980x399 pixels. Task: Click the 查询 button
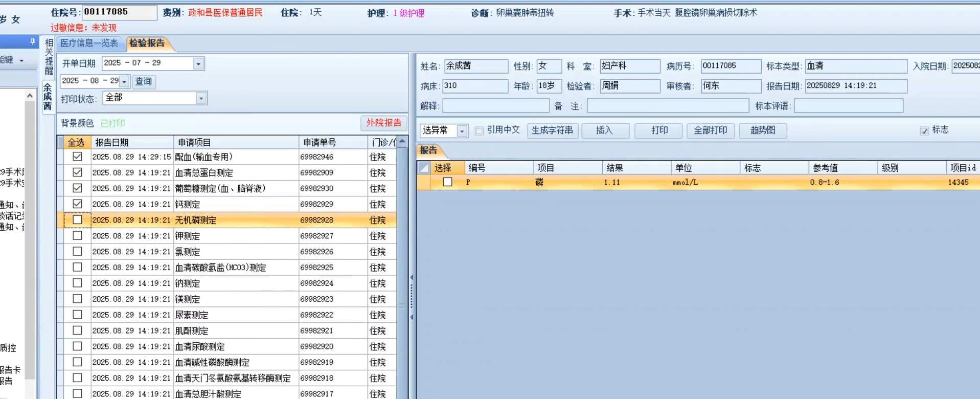click(144, 81)
